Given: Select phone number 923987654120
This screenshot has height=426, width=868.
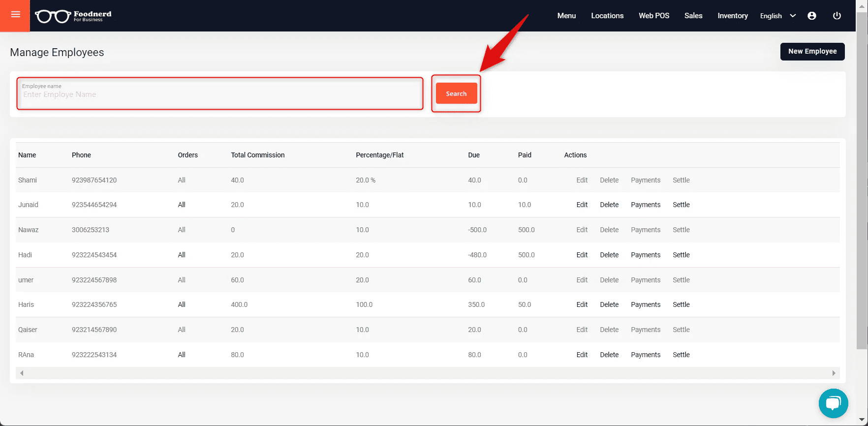Looking at the screenshot, I should coord(94,180).
